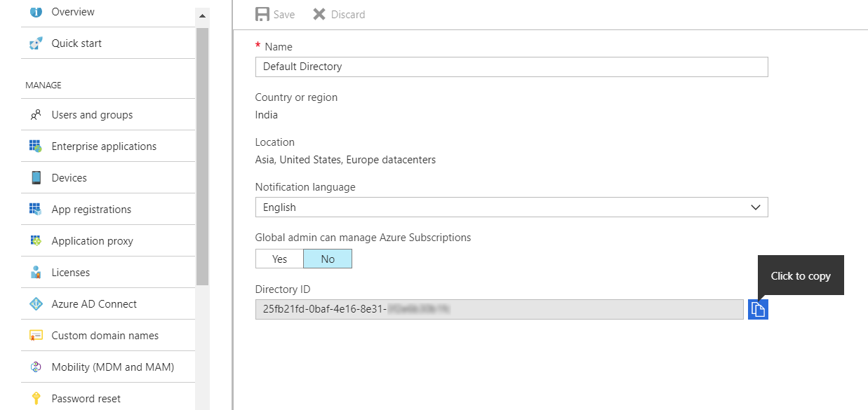Click the Country or region label
The width and height of the screenshot is (868, 410).
point(296,97)
